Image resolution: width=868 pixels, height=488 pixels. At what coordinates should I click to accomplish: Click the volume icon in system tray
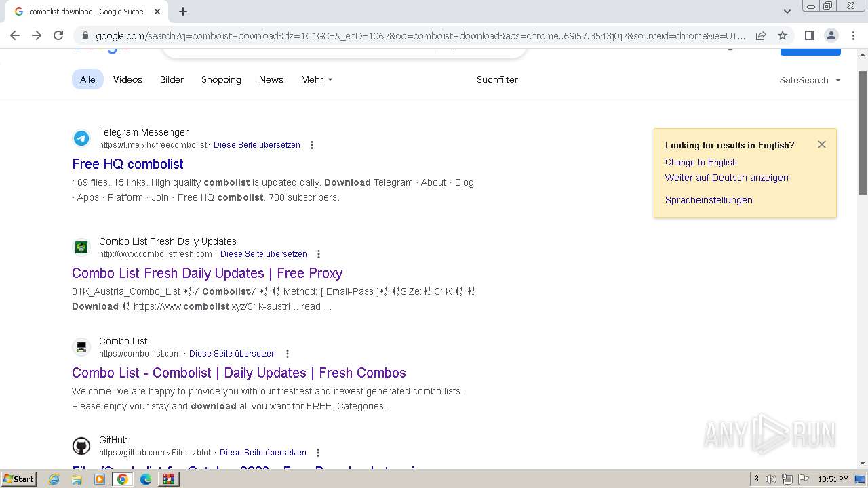click(771, 479)
